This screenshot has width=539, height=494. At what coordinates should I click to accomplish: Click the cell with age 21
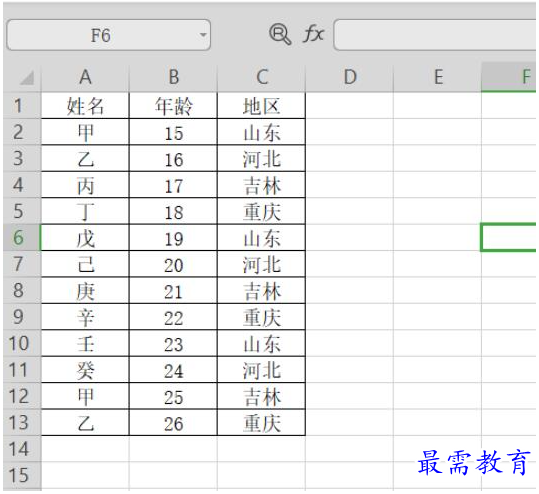click(173, 290)
